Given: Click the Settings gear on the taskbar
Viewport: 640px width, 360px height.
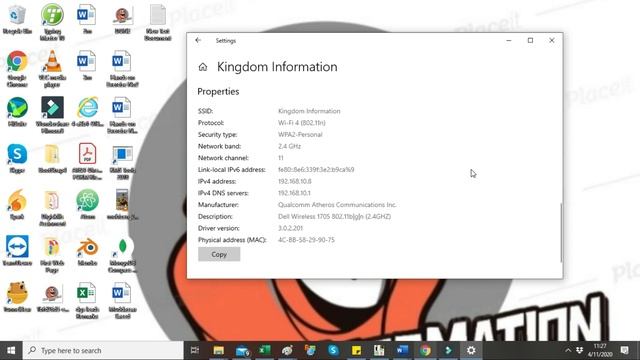Looking at the screenshot, I should 471,350.
